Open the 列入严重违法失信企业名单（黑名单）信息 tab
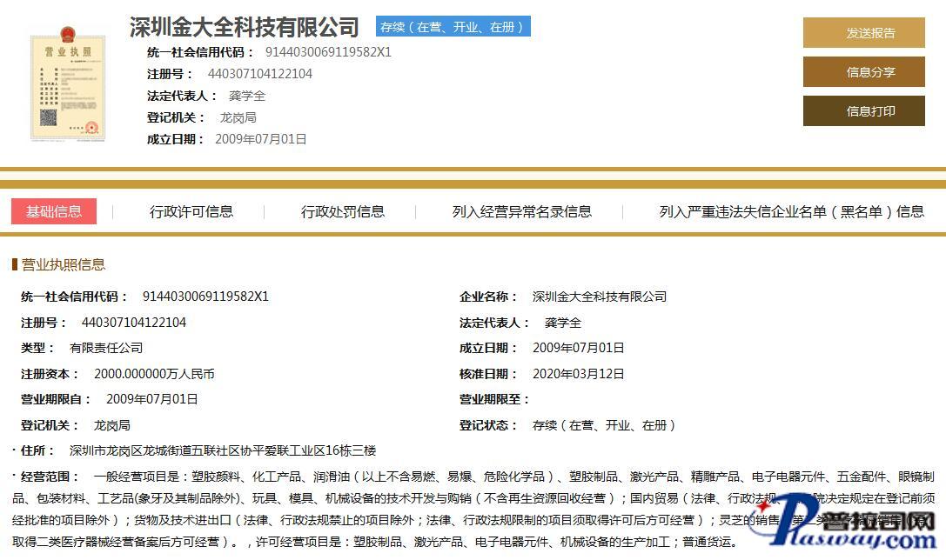The height and width of the screenshot is (560, 946). click(x=791, y=211)
